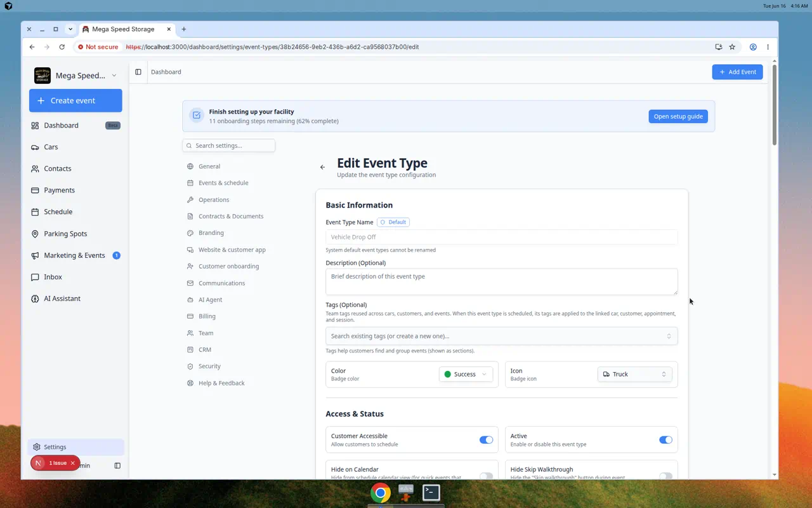Screen dimensions: 812x508
Task: Toggle the Hide on Calendar switch
Action: (486, 476)
